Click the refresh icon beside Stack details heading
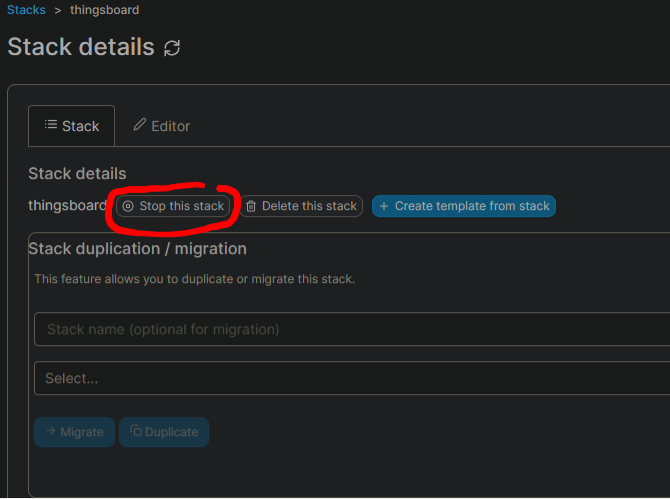Image resolution: width=670 pixels, height=499 pixels. 172,48
